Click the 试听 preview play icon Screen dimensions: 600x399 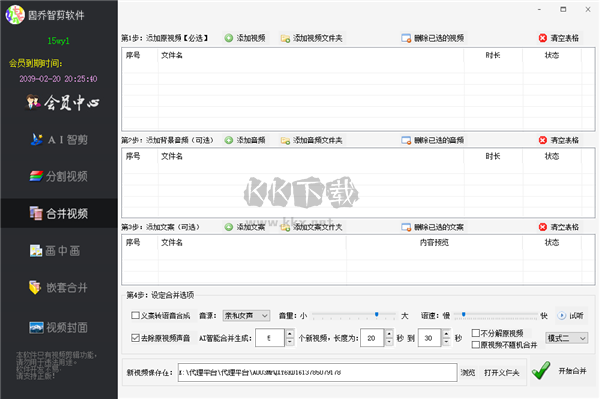pyautogui.click(x=561, y=315)
